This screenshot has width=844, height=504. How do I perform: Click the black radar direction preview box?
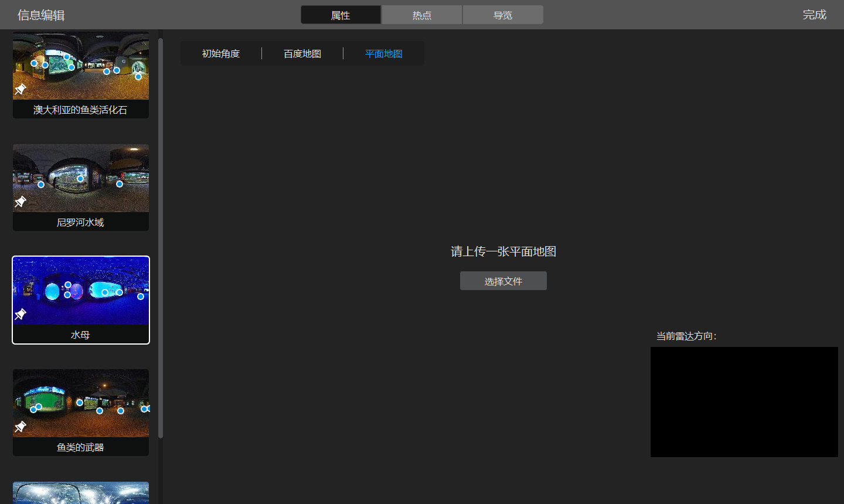pos(744,402)
